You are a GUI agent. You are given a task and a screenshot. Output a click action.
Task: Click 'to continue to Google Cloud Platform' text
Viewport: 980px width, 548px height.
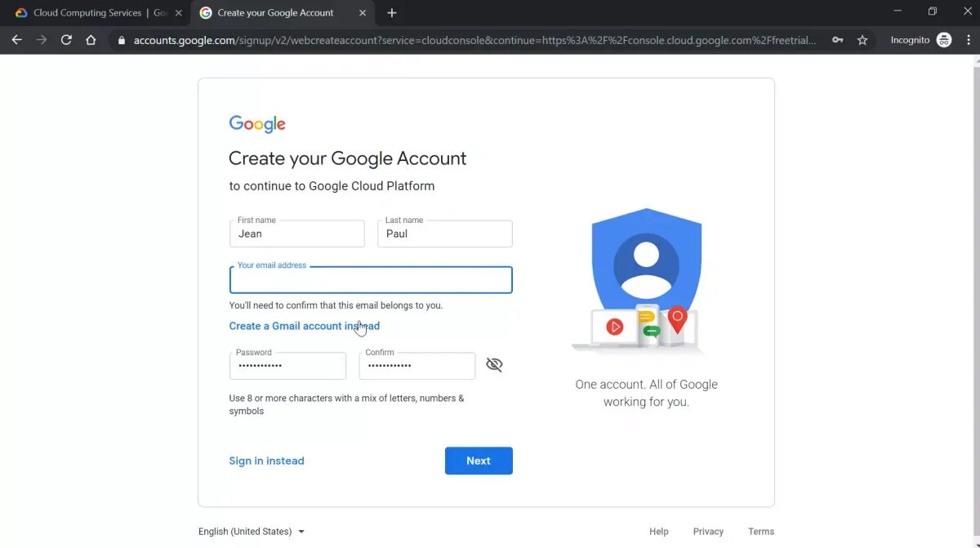tap(332, 186)
